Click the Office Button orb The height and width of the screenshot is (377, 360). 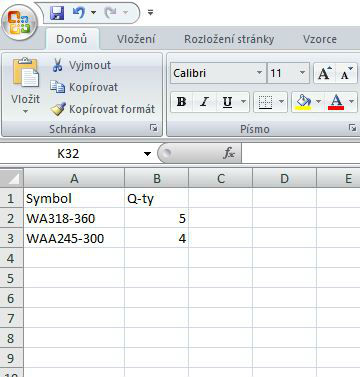(x=20, y=22)
